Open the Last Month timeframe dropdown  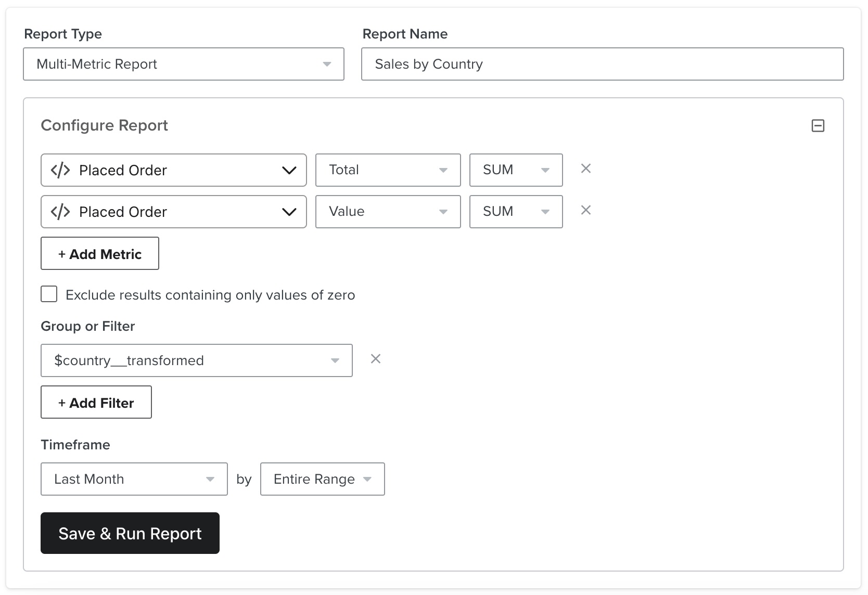click(x=133, y=479)
